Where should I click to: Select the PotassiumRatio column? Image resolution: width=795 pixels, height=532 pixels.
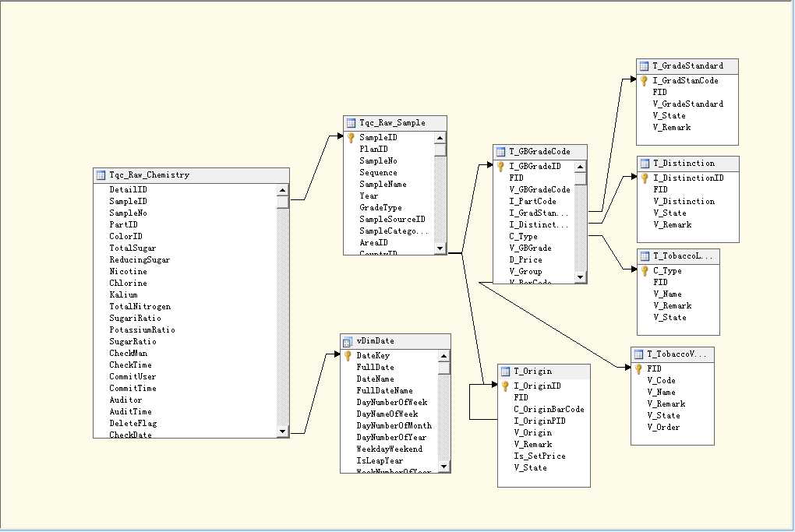[x=143, y=329]
